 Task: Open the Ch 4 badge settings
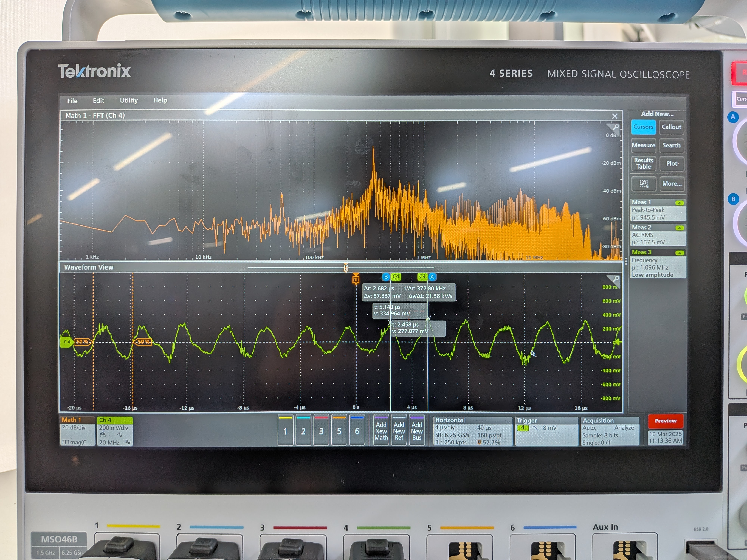115,431
